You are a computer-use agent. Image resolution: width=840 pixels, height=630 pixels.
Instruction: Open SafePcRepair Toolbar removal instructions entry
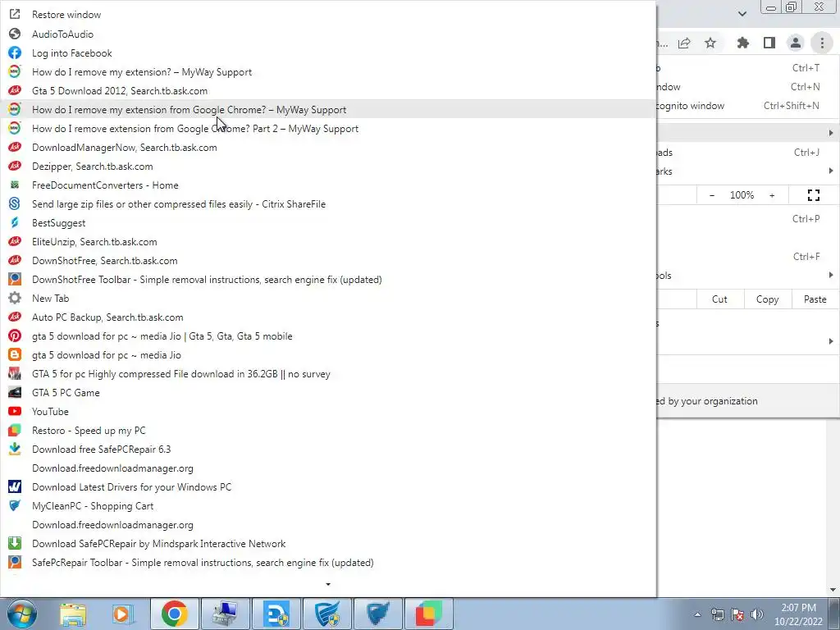click(x=328, y=563)
